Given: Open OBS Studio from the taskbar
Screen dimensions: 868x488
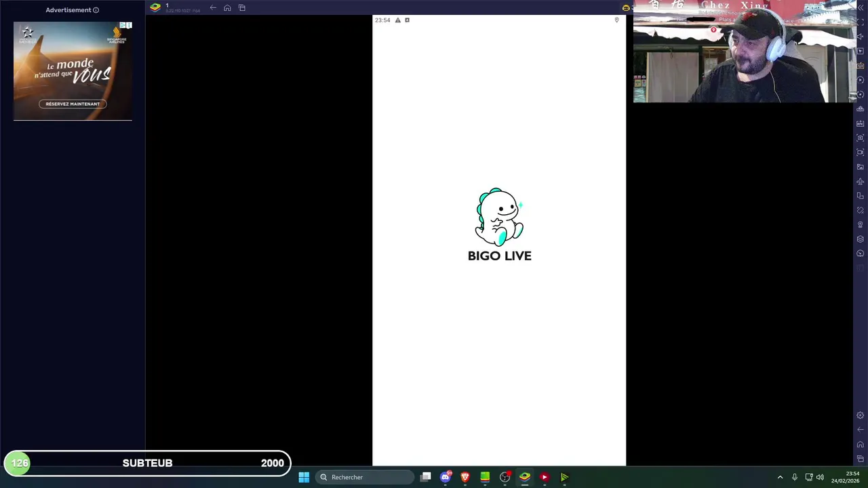Looking at the screenshot, I should click(505, 477).
